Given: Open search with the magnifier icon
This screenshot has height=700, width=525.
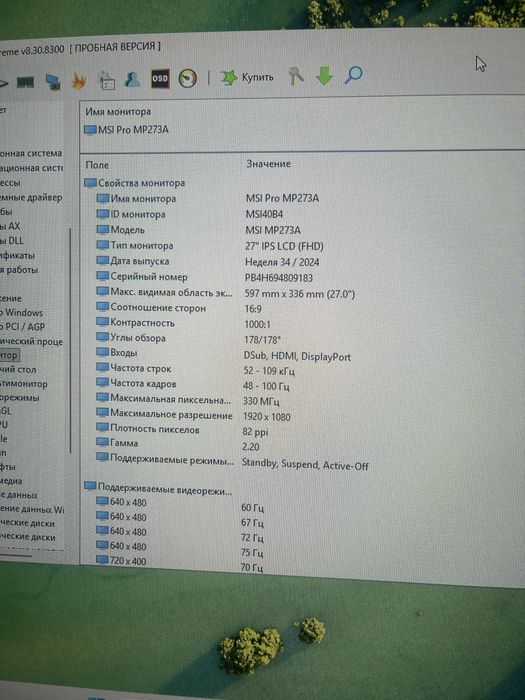Looking at the screenshot, I should pyautogui.click(x=353, y=75).
